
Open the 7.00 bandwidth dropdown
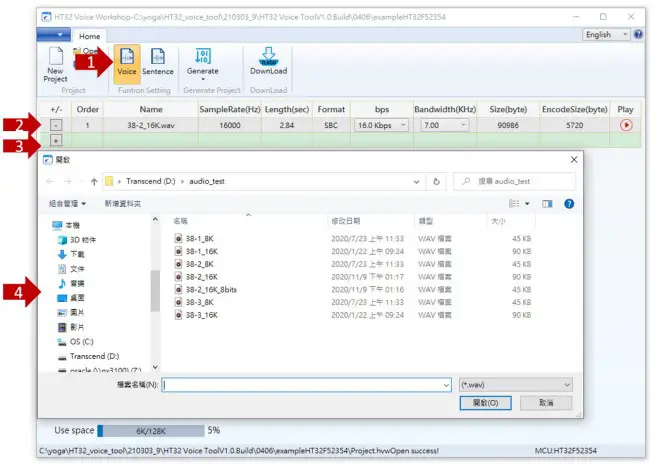(445, 125)
